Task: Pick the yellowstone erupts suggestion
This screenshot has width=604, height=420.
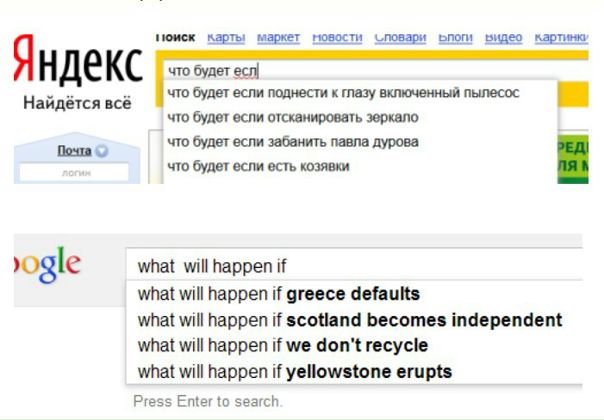Action: 295,371
